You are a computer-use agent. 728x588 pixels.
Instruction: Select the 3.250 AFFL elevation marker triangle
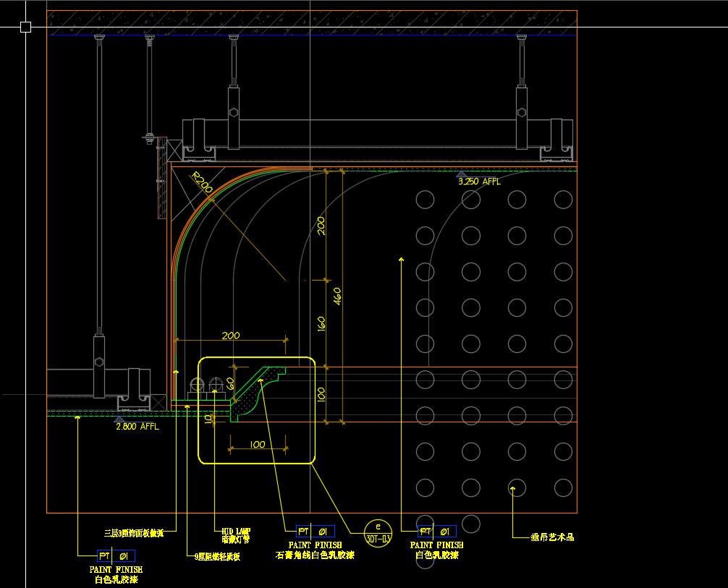460,174
